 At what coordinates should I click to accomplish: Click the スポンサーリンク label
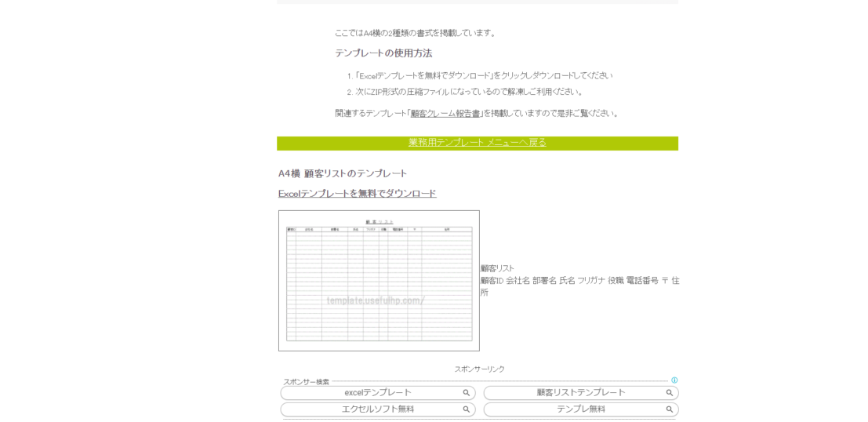pos(479,369)
